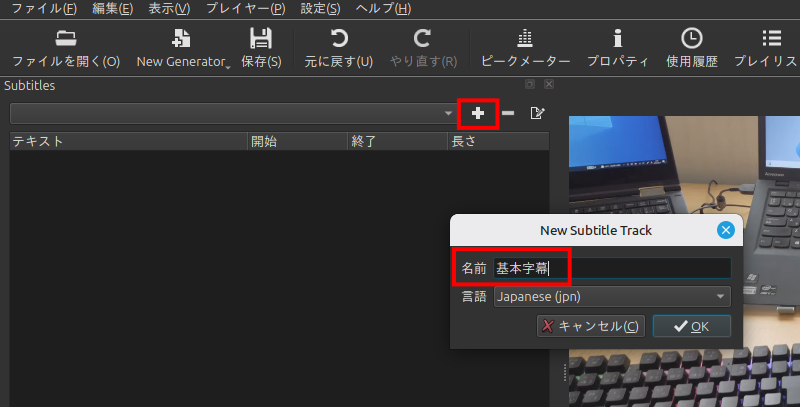Add a new subtitle track with plus icon
Screen dimensions: 800x407
[x=478, y=113]
